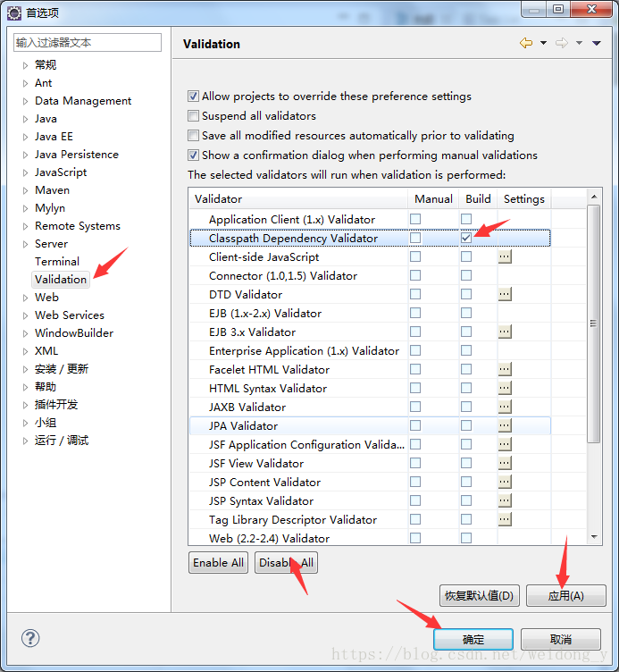Open settings for Tag Library Descriptor Validator
Image resolution: width=619 pixels, height=672 pixels.
[505, 519]
